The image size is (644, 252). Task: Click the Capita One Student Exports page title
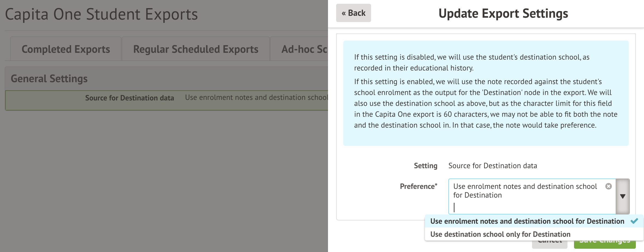101,14
